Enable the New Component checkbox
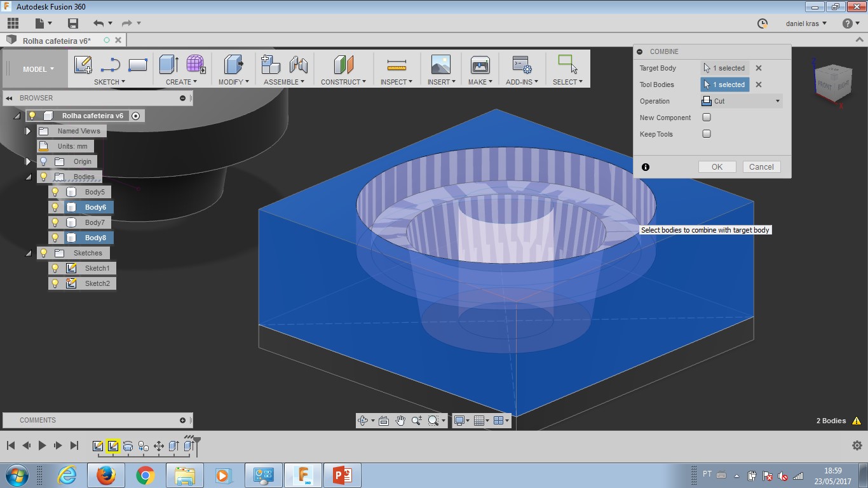The image size is (868, 488). pyautogui.click(x=707, y=118)
